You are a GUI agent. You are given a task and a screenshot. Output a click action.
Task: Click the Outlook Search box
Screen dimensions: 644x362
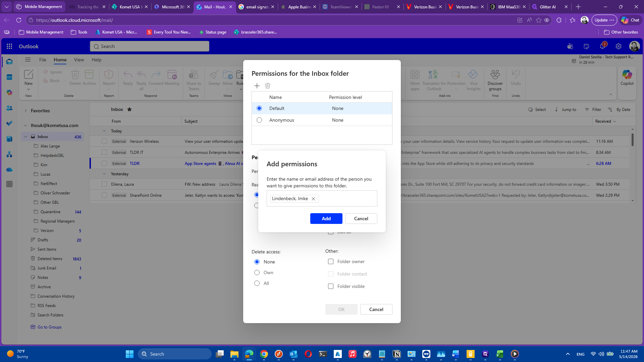pos(150,46)
